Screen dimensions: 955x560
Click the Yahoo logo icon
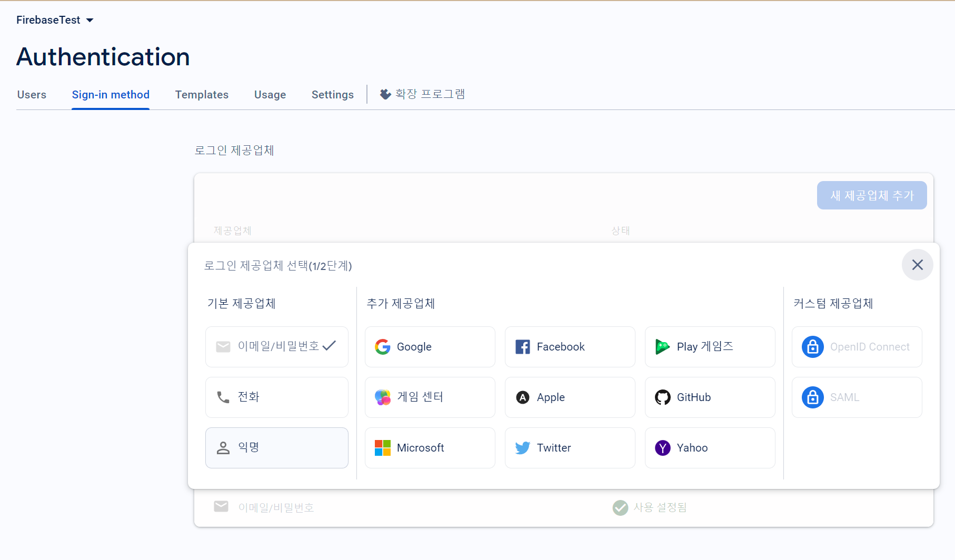[663, 448]
